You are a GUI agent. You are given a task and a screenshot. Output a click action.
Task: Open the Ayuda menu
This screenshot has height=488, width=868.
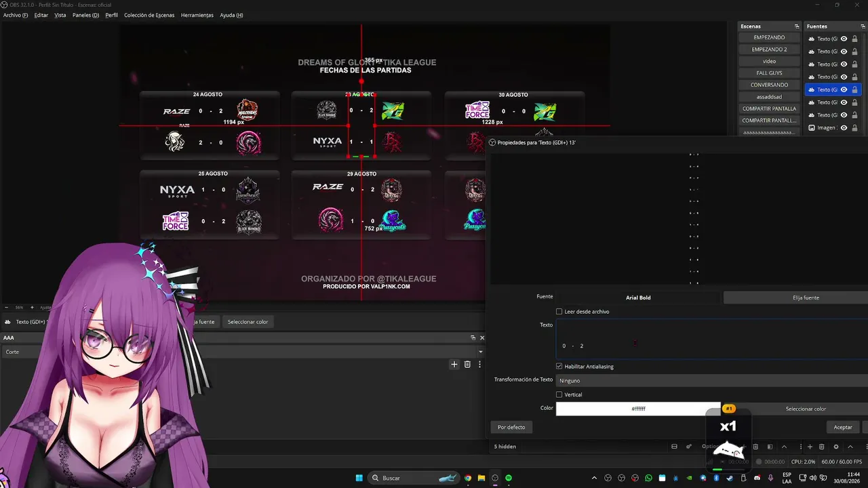231,15
